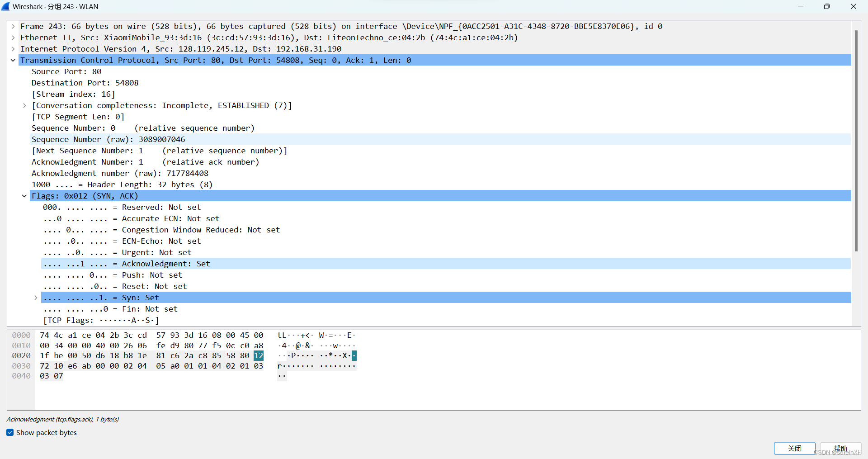Image resolution: width=868 pixels, height=459 pixels.
Task: Select the Source Port: 80 row
Action: (66, 71)
